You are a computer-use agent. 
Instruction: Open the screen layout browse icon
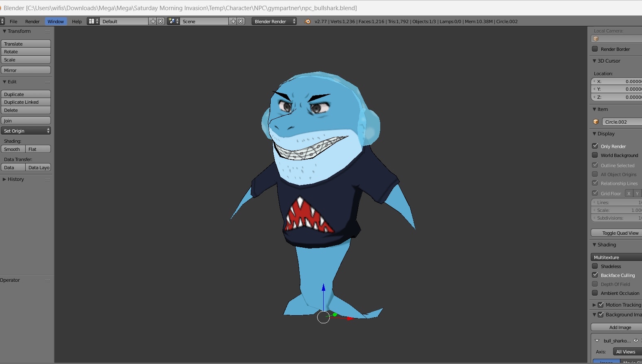click(x=93, y=21)
